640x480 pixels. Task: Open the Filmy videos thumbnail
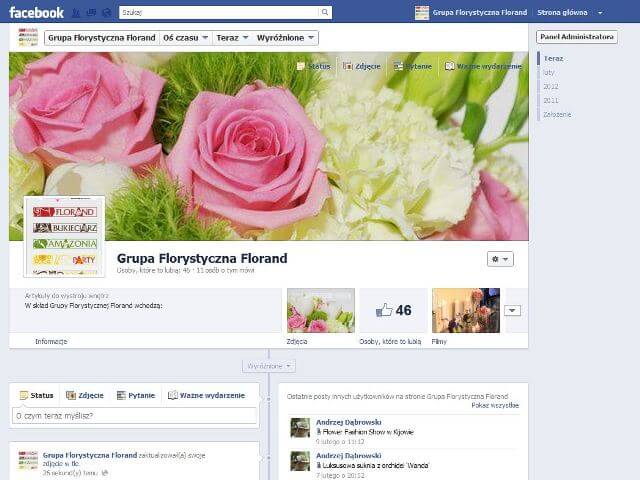(466, 310)
